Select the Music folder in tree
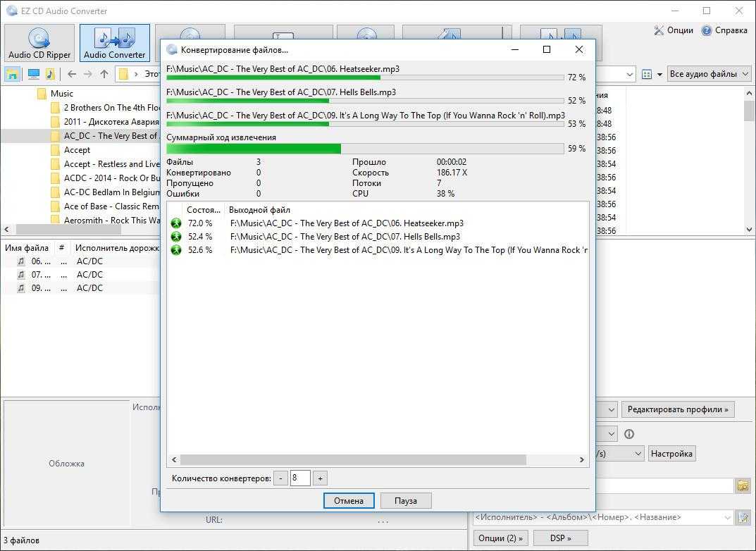 (x=62, y=94)
